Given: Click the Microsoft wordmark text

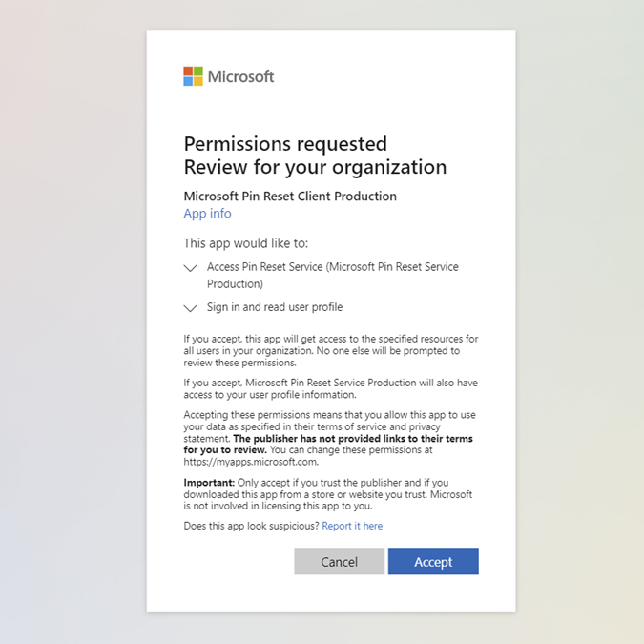Looking at the screenshot, I should [x=240, y=76].
